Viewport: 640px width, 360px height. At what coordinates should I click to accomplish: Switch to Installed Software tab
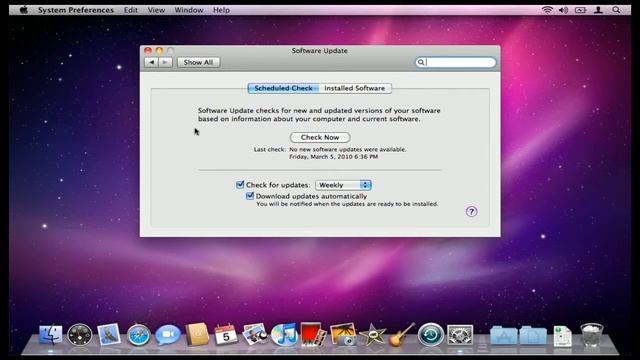(x=355, y=88)
